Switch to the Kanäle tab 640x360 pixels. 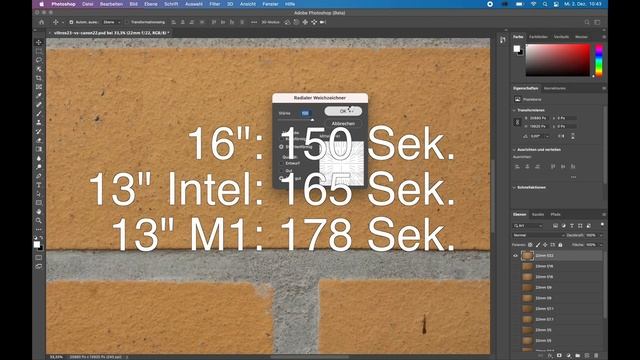click(538, 214)
